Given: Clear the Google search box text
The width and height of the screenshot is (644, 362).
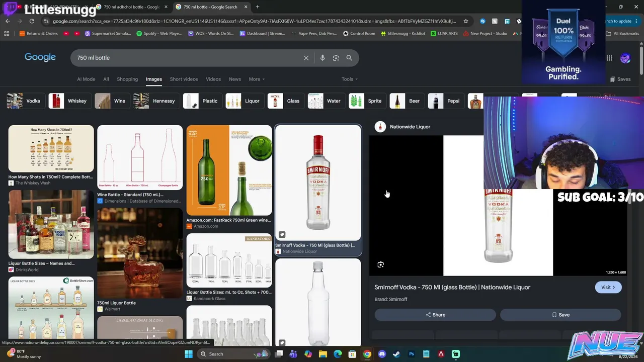Looking at the screenshot, I should pos(306,58).
